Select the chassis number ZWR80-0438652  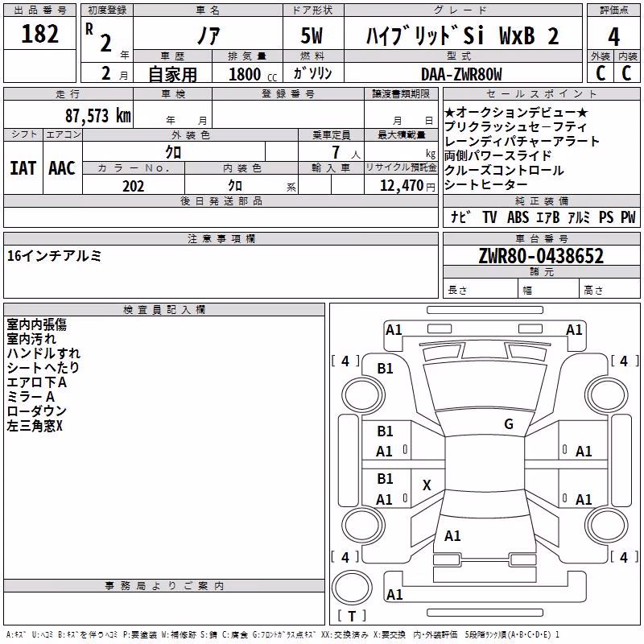541,256
